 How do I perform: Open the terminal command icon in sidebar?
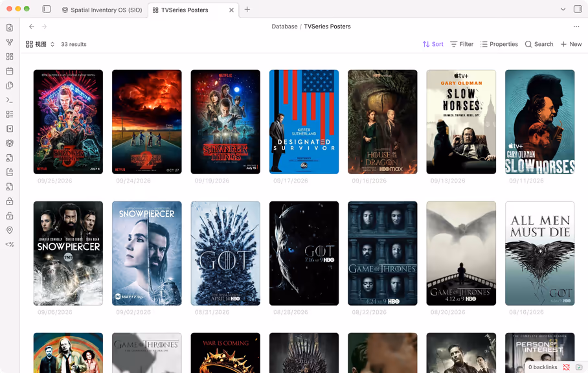pos(10,100)
